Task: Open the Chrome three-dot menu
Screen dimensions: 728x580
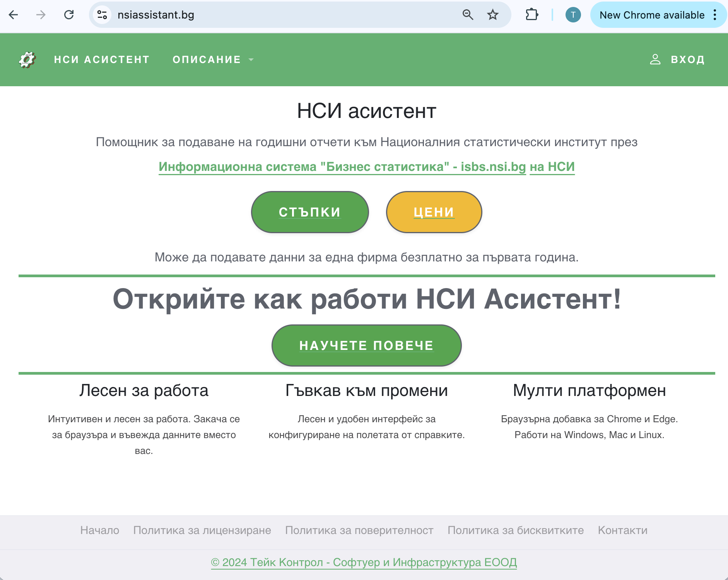Action: (715, 15)
